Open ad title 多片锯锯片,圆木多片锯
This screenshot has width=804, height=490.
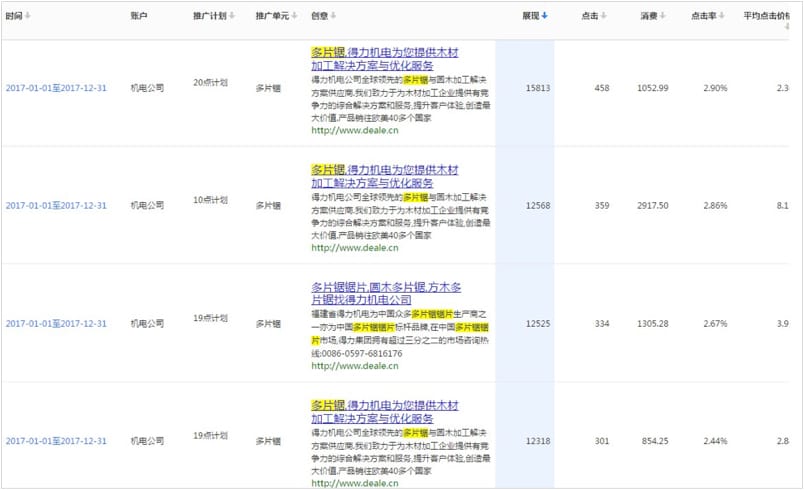pyautogui.click(x=386, y=293)
